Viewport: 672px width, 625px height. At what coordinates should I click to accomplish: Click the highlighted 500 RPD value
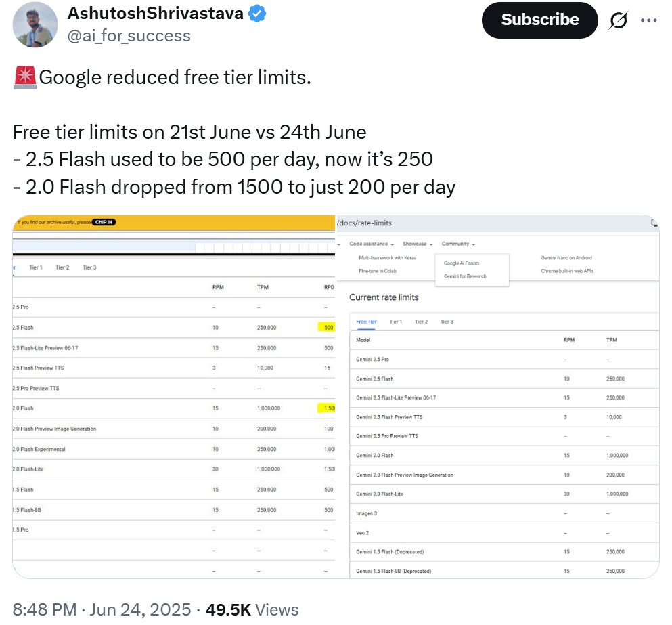click(x=328, y=327)
